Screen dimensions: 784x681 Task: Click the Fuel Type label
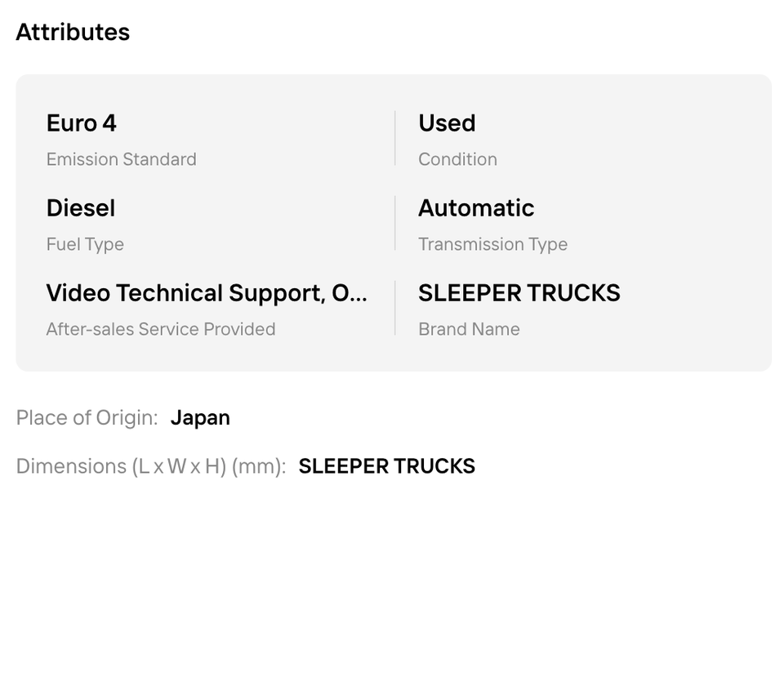[x=85, y=244]
